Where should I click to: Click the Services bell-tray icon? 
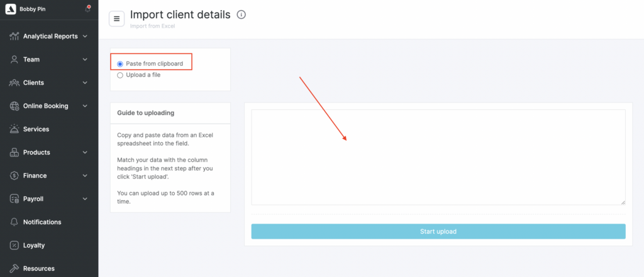click(x=14, y=129)
